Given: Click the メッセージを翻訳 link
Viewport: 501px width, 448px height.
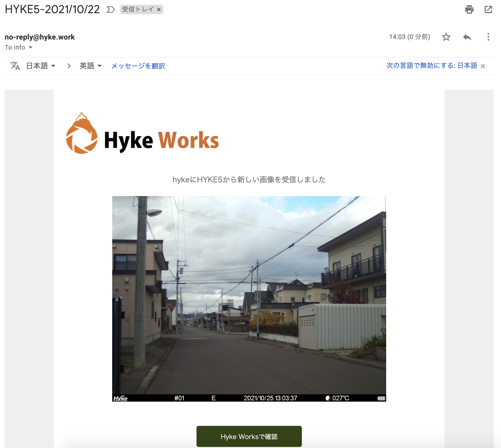Looking at the screenshot, I should point(138,66).
